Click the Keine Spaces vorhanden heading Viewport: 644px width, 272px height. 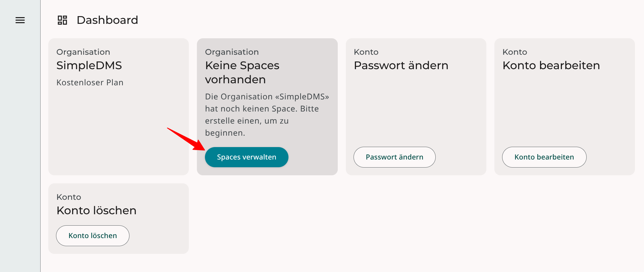(x=242, y=73)
